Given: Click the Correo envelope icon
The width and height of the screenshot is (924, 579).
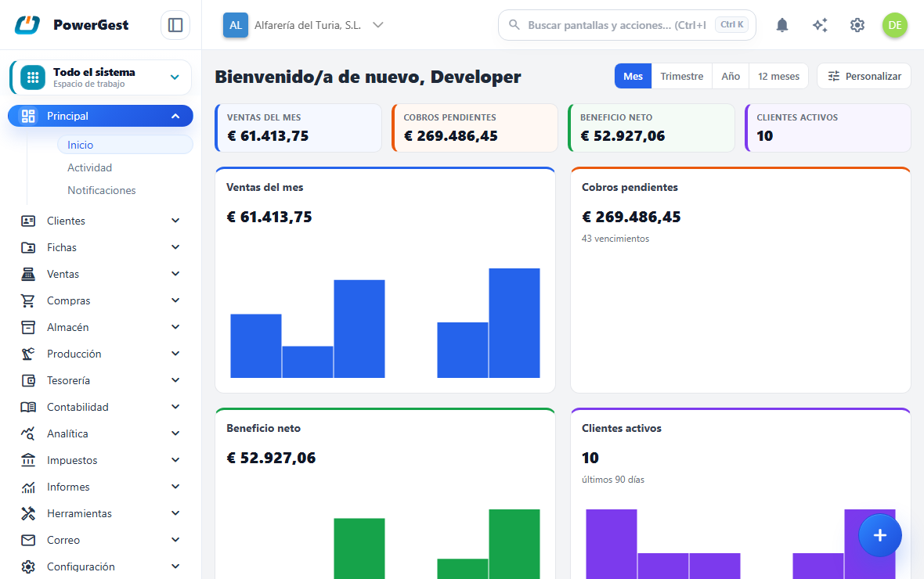Looking at the screenshot, I should coord(28,540).
